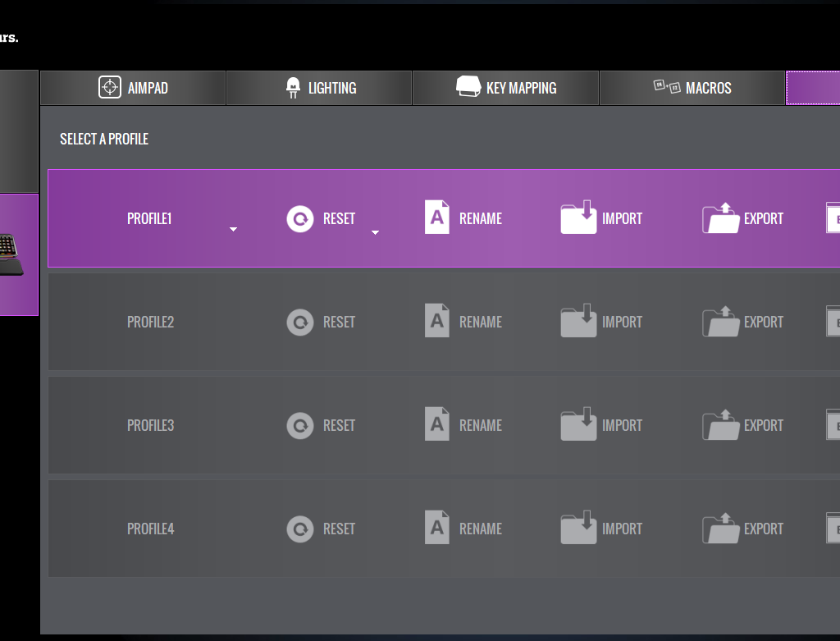Open the dropdown arrow beside Reset
This screenshot has width=840, height=641.
click(x=375, y=233)
